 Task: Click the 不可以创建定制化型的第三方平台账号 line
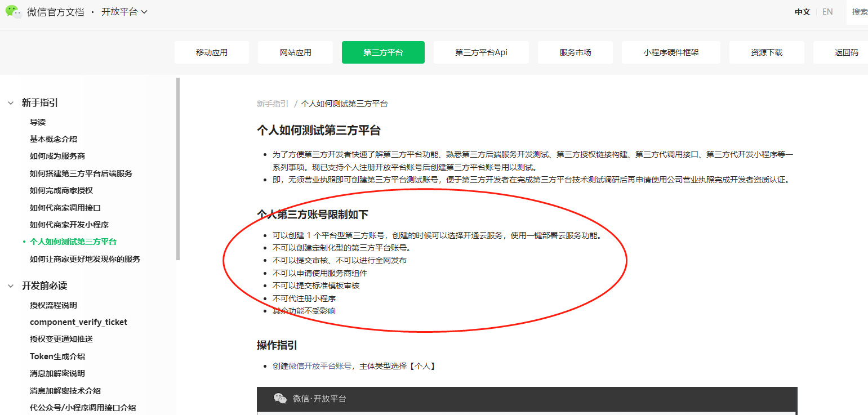pos(342,248)
